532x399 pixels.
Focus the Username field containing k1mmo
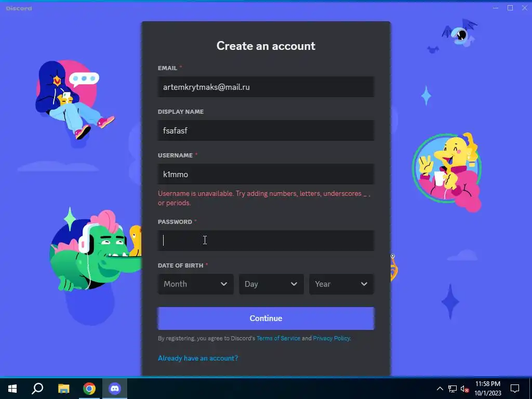point(265,174)
